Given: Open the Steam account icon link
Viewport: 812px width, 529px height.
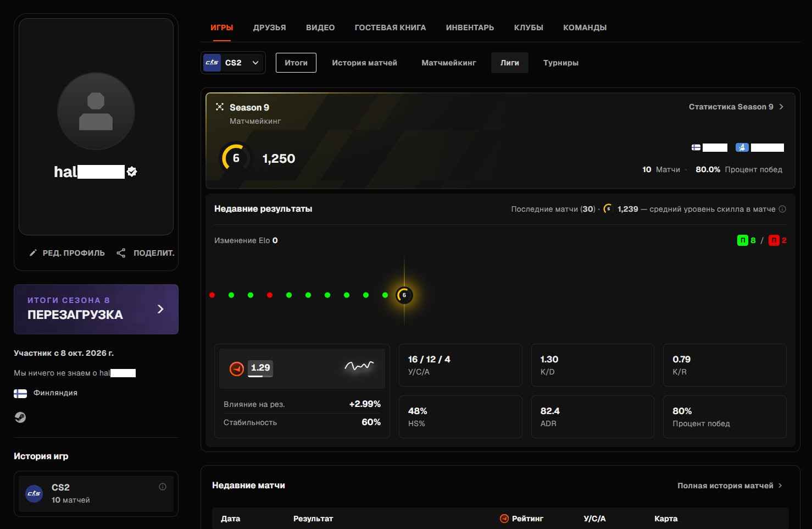Looking at the screenshot, I should (20, 417).
